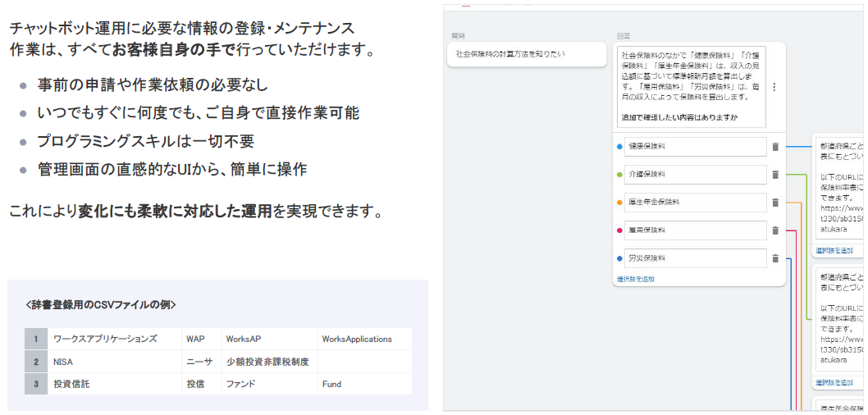Click inside the answer text area about 社会保険料
This screenshot has width=868, height=415.
pyautogui.click(x=692, y=87)
